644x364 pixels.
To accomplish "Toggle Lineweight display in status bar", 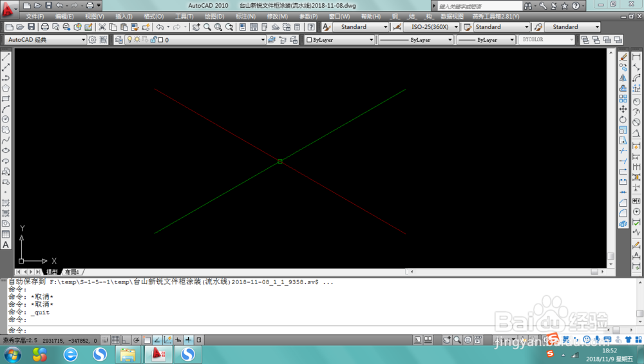I will 188,340.
